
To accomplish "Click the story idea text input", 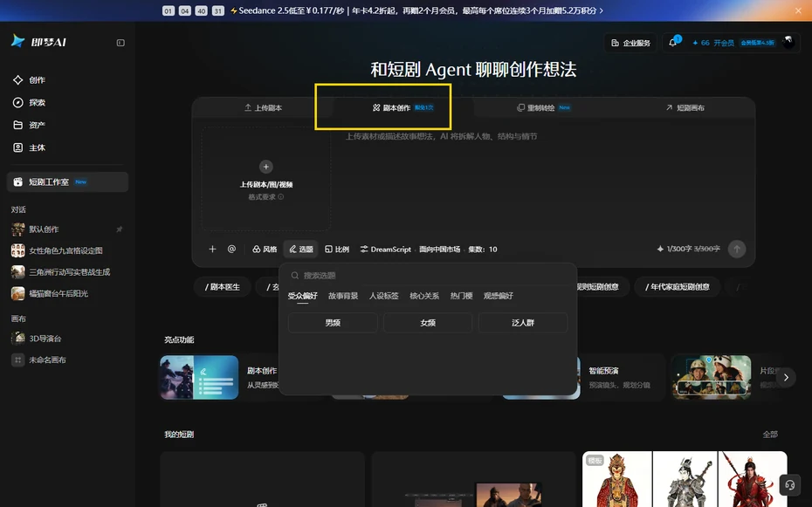I will click(541, 179).
